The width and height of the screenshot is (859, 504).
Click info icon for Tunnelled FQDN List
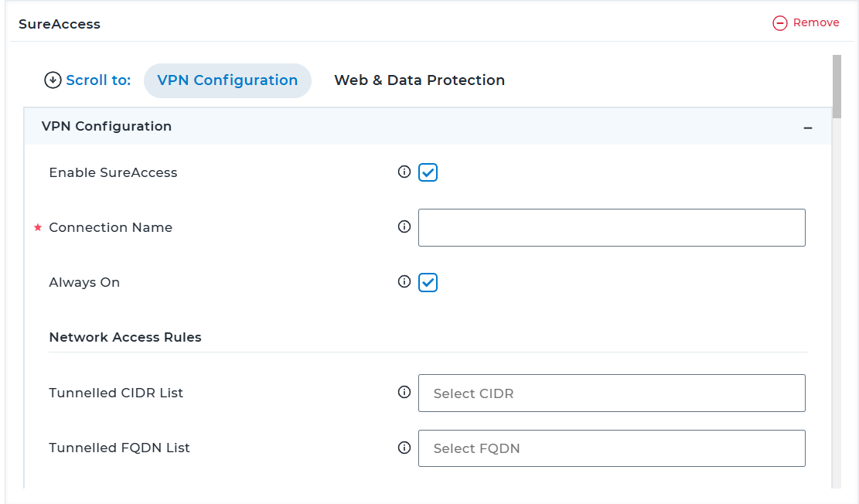coord(404,448)
